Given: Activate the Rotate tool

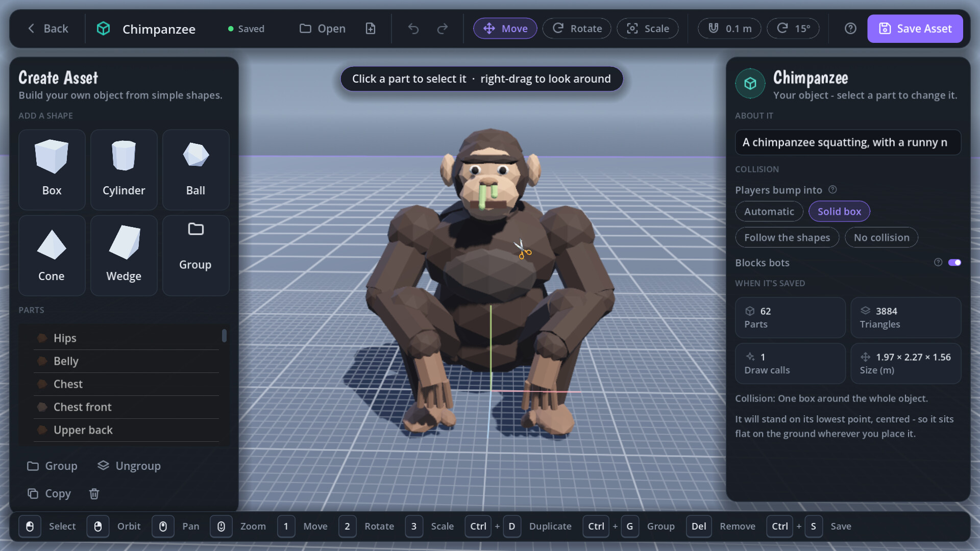Looking at the screenshot, I should [577, 29].
